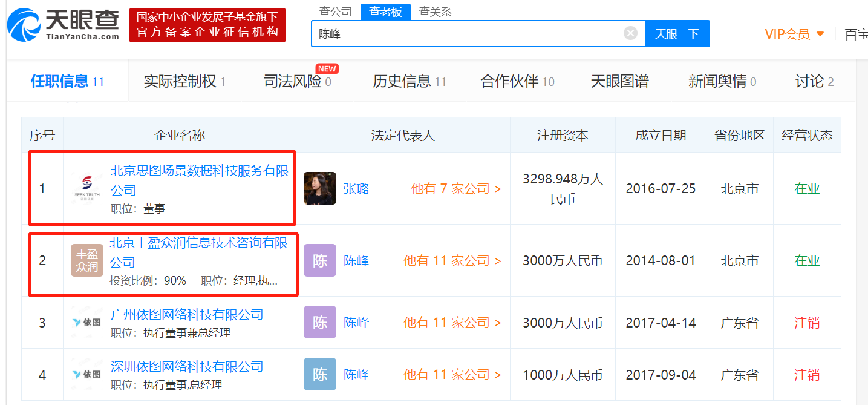The height and width of the screenshot is (405, 868).
Task: Open 北京思图场景数据科技服务有限公司 link
Action: (x=200, y=180)
